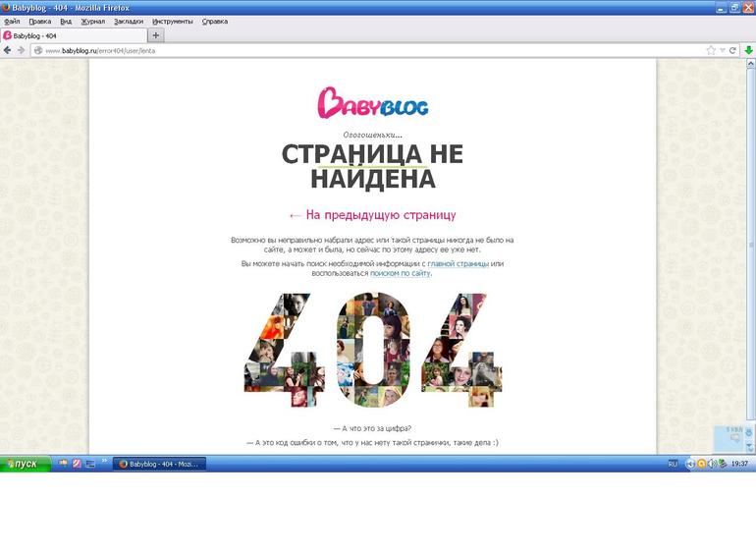The width and height of the screenshot is (756, 555).
Task: Open the Журнал menu
Action: pyautogui.click(x=93, y=22)
